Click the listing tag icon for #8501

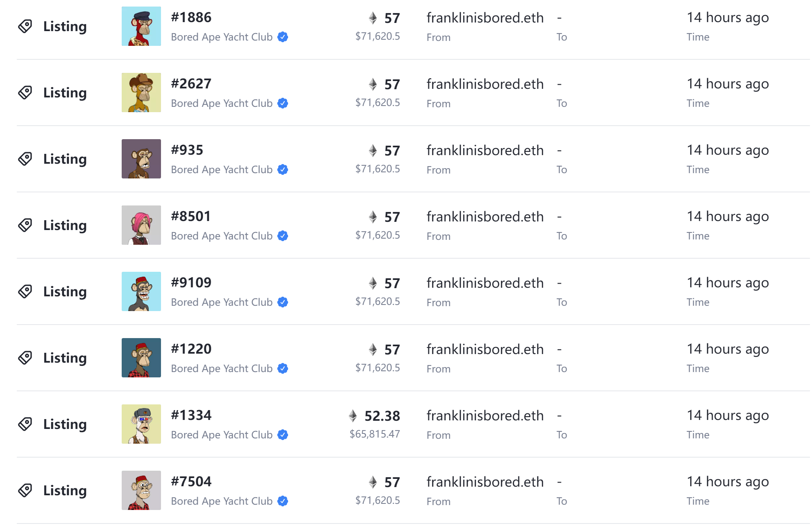[25, 225]
